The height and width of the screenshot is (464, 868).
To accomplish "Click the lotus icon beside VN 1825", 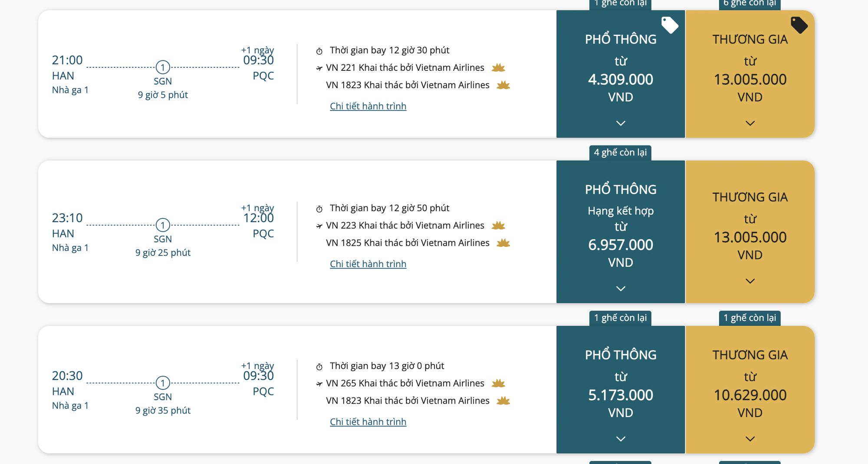I will [503, 243].
